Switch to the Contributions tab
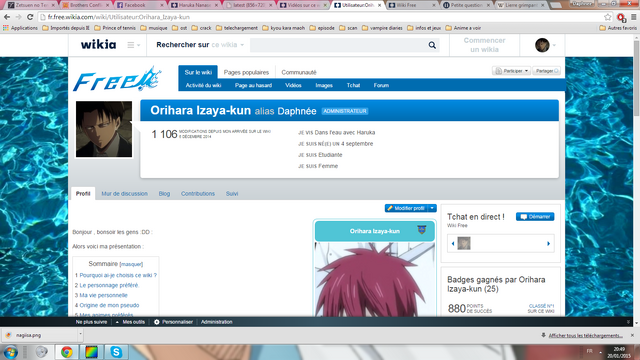This screenshot has height=360, width=640. [198, 193]
